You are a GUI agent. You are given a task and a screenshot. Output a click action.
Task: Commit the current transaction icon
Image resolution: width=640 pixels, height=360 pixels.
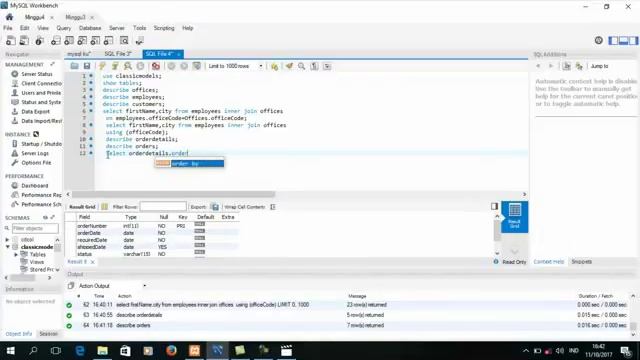171,66
